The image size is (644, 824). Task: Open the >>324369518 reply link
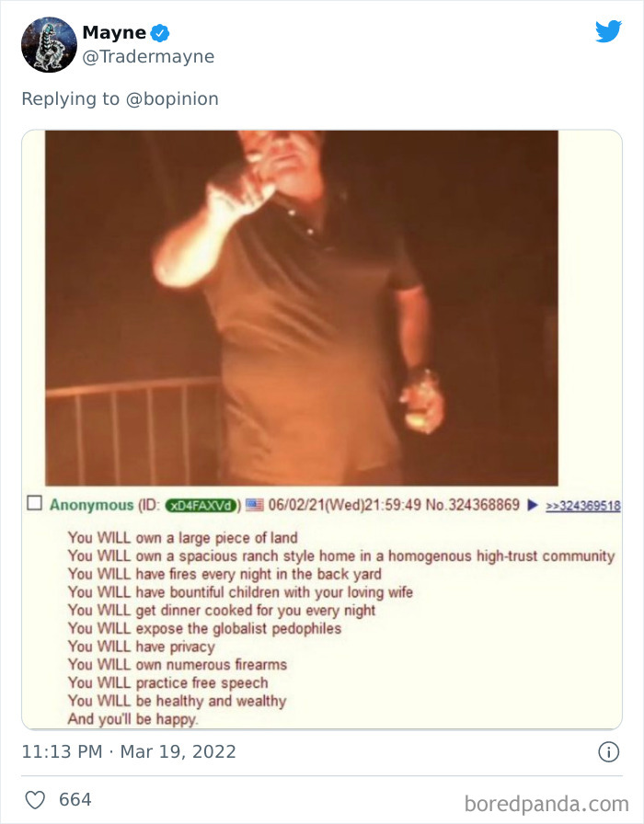583,506
